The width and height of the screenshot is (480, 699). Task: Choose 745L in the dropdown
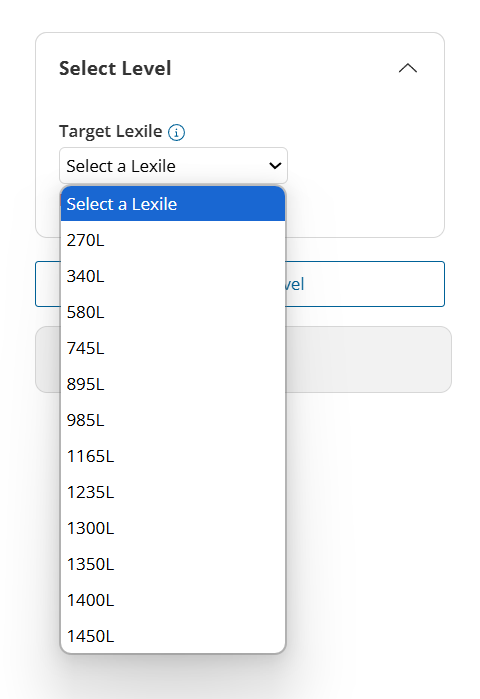(173, 348)
